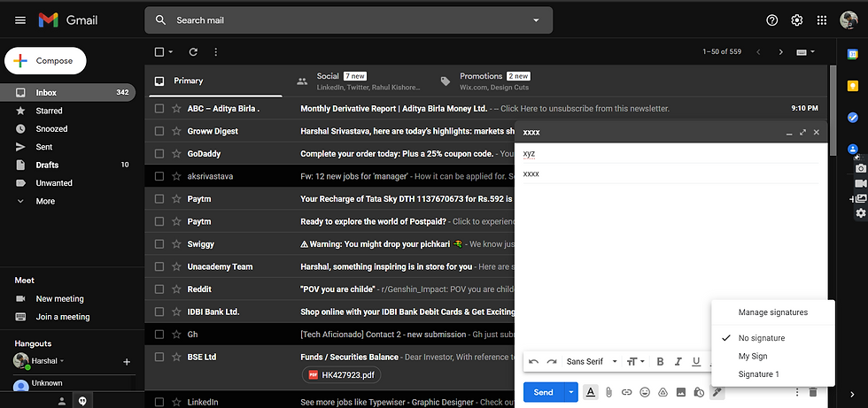
Task: Open Google Calendar in the side panel
Action: click(x=853, y=54)
